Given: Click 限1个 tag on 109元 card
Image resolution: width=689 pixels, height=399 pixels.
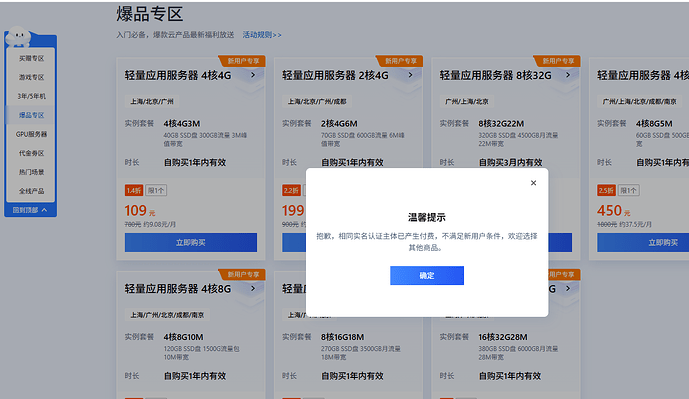Looking at the screenshot, I should [156, 190].
